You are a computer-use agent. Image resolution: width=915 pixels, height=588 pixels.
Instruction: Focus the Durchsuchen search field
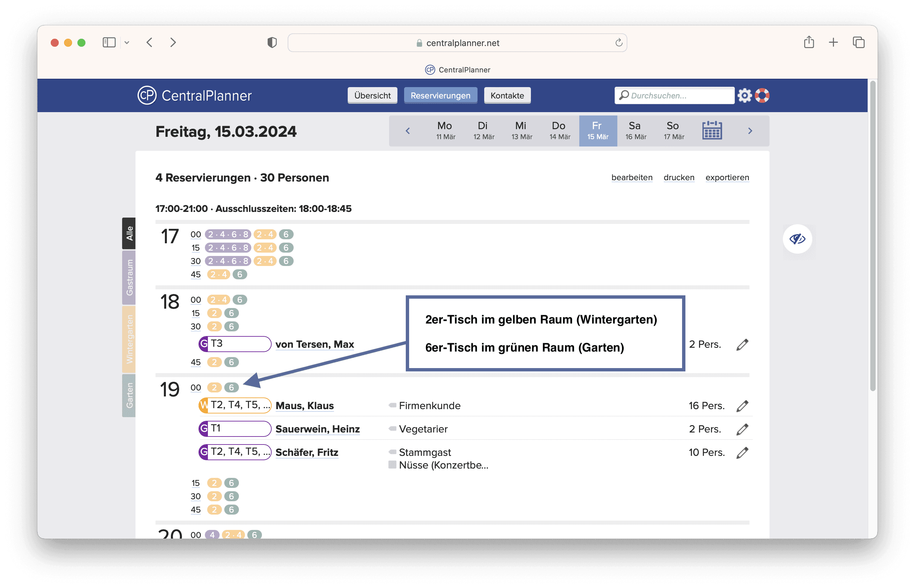click(674, 95)
